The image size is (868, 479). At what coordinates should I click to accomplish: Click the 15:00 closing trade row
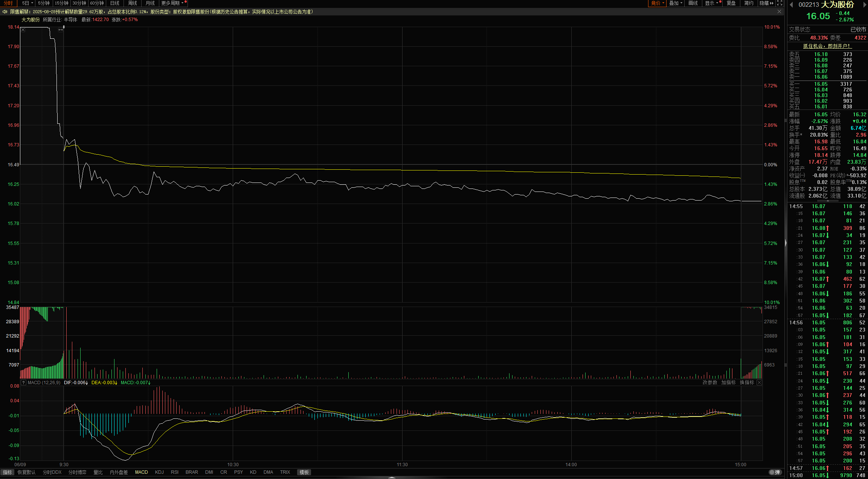(828, 475)
